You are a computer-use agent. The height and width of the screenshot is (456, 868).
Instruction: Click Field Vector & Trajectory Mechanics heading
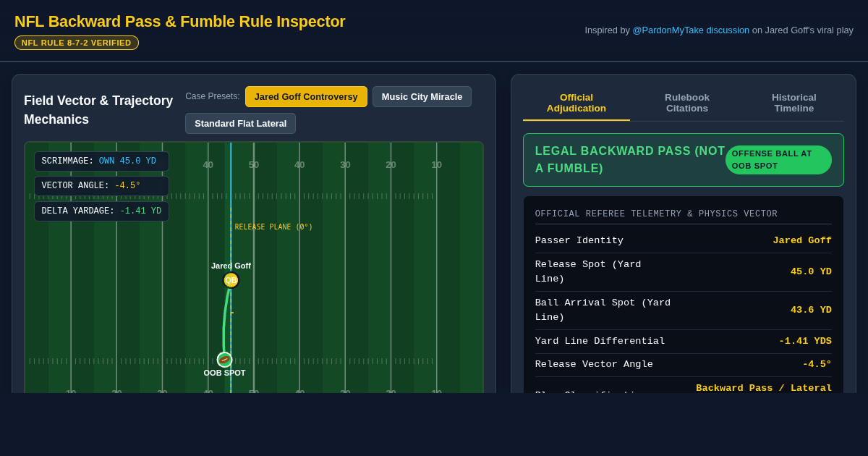pyautogui.click(x=98, y=110)
